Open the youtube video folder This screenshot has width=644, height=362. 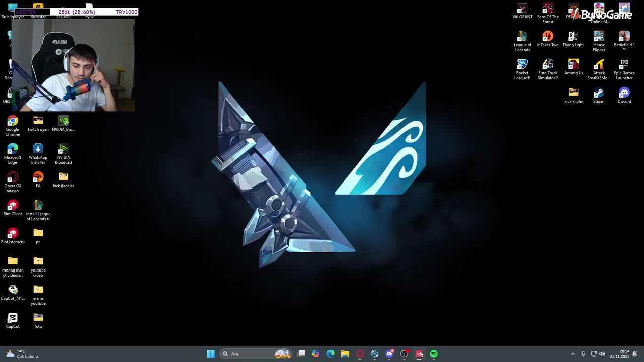[38, 267]
